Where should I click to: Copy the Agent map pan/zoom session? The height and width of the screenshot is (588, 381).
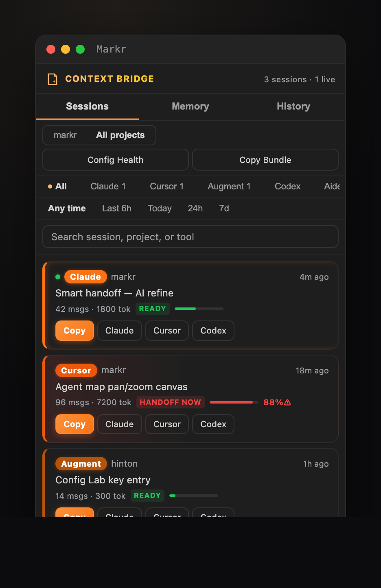tap(74, 424)
